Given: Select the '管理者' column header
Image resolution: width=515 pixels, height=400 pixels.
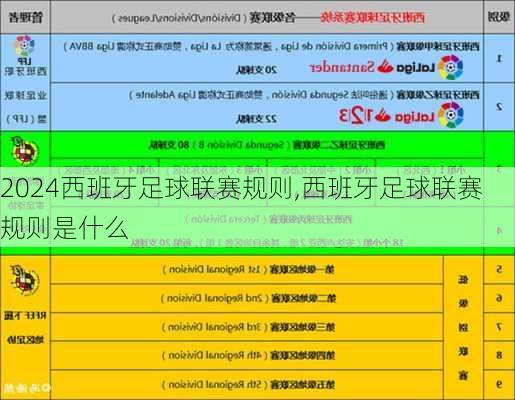Looking at the screenshot, I should (25, 17).
